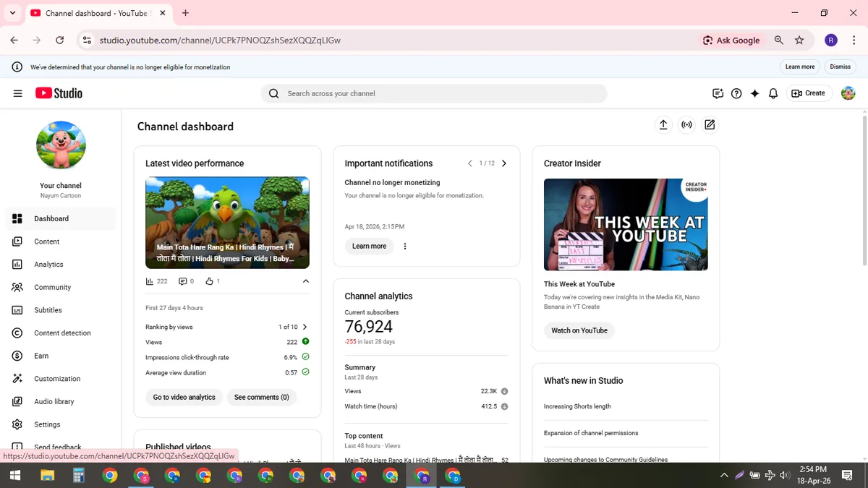Click the Send feedback item in sidebar
Viewport: 868px width, 488px height.
61,446
